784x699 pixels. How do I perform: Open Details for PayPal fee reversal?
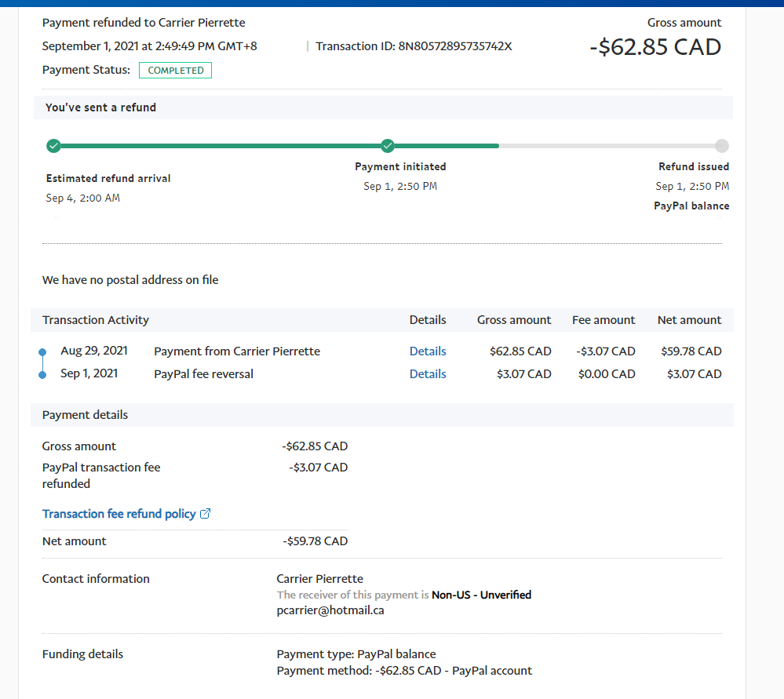pyautogui.click(x=428, y=374)
